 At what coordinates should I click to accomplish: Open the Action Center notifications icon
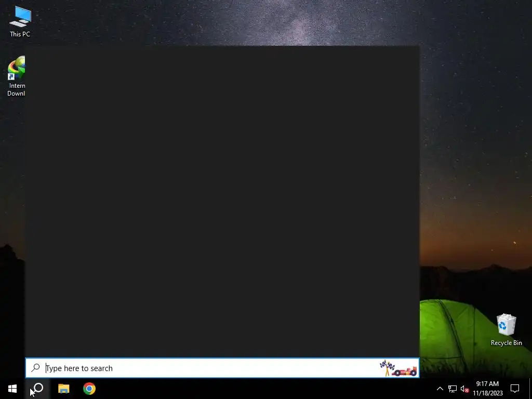515,389
